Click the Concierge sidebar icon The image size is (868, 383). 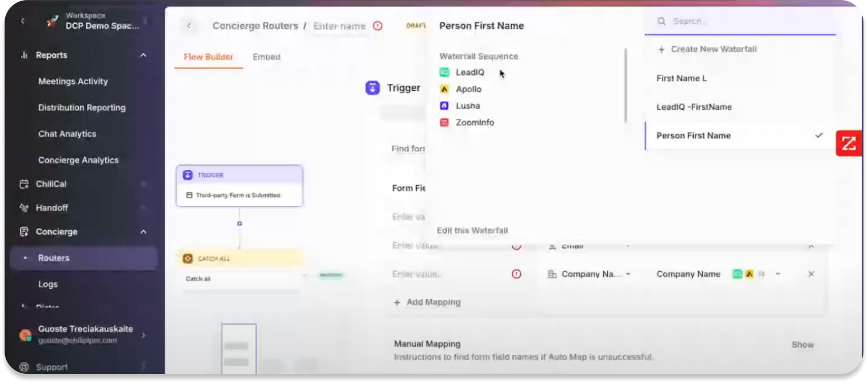[24, 232]
